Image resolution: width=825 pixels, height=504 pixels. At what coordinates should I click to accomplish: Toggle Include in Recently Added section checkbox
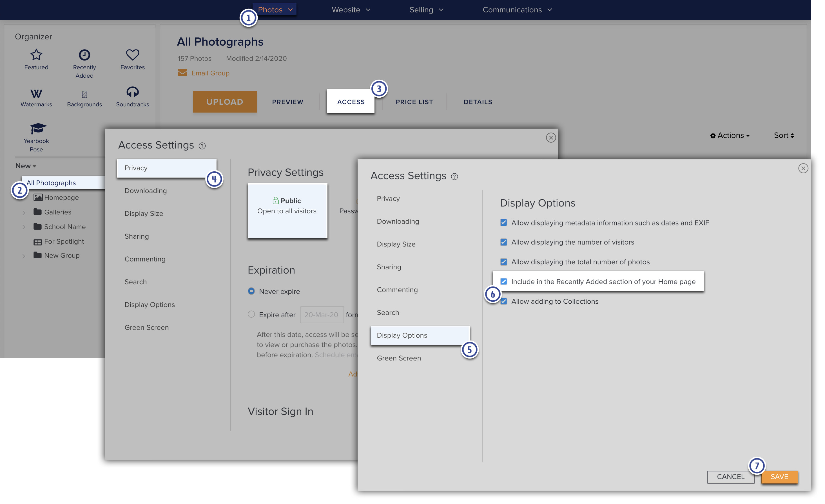[x=503, y=281]
